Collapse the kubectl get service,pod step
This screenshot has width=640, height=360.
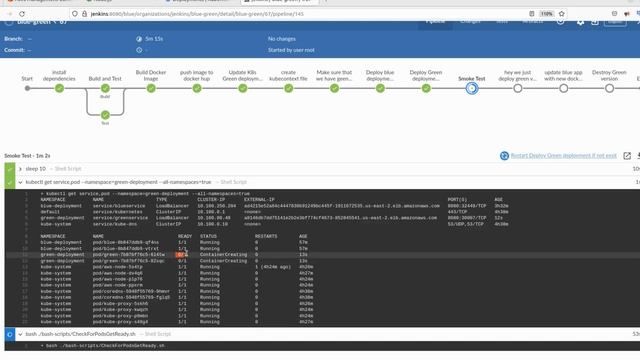coord(20,182)
